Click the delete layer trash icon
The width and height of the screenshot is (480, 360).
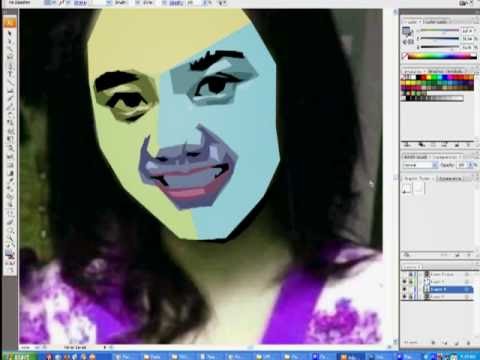(x=468, y=343)
